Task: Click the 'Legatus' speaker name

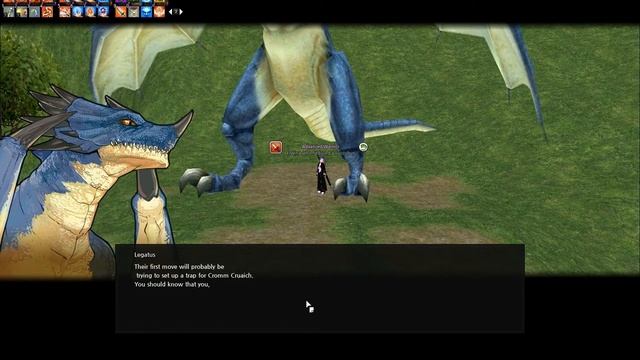Action: tap(145, 255)
